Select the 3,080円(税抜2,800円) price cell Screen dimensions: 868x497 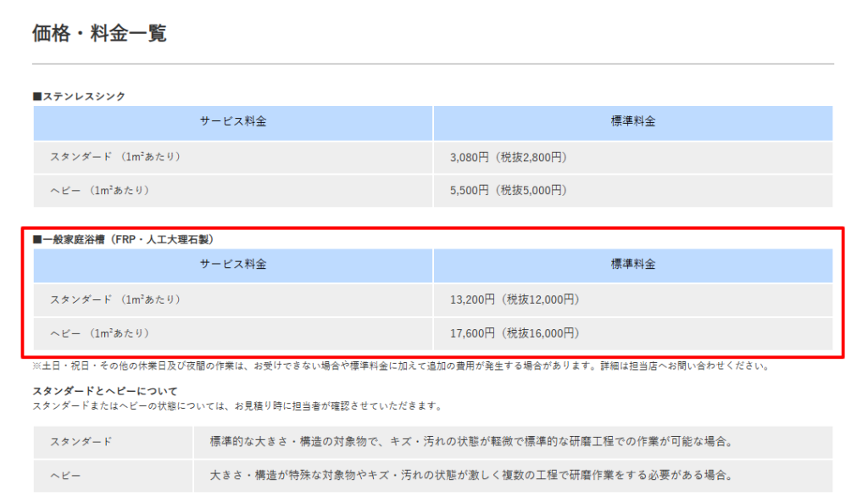pyautogui.click(x=632, y=158)
